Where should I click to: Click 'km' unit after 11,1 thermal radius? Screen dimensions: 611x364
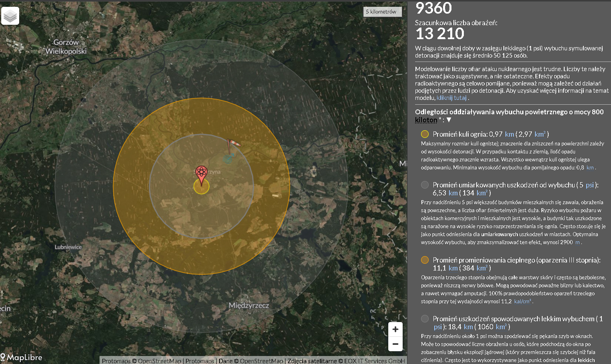coord(453,268)
